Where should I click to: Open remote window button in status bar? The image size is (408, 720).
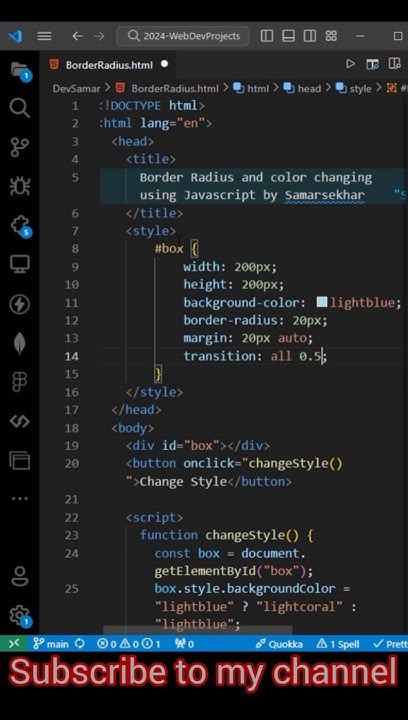(14, 644)
